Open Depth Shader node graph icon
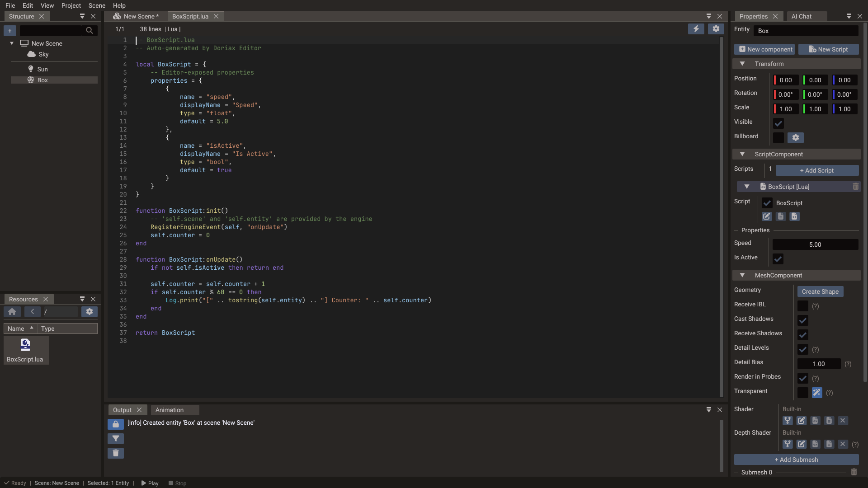Screen dimensions: 868x488 (788, 444)
